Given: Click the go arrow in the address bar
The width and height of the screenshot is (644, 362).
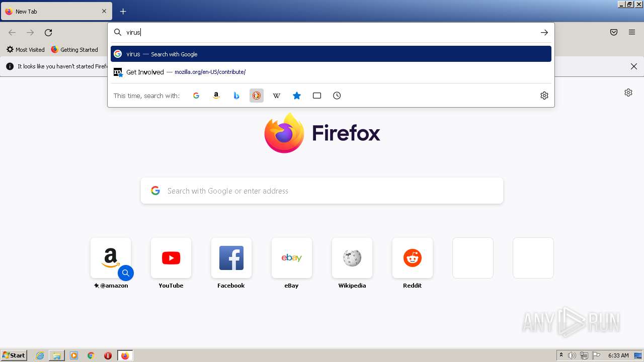Looking at the screenshot, I should 544,32.
